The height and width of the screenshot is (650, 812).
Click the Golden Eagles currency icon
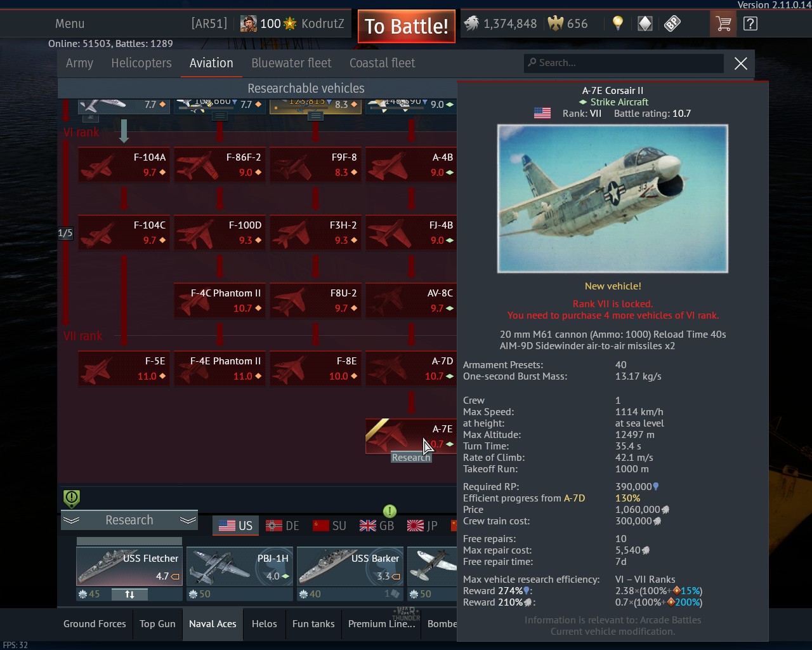(x=556, y=24)
